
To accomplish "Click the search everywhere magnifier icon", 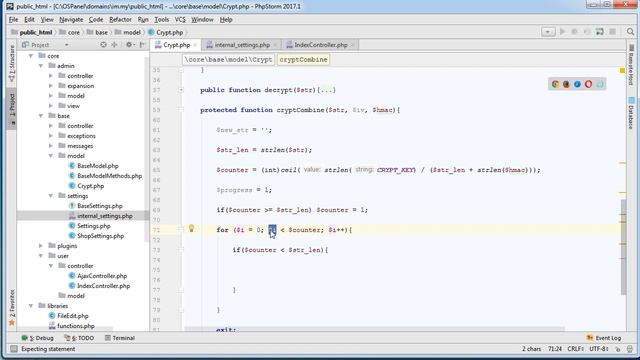I will pos(630,32).
